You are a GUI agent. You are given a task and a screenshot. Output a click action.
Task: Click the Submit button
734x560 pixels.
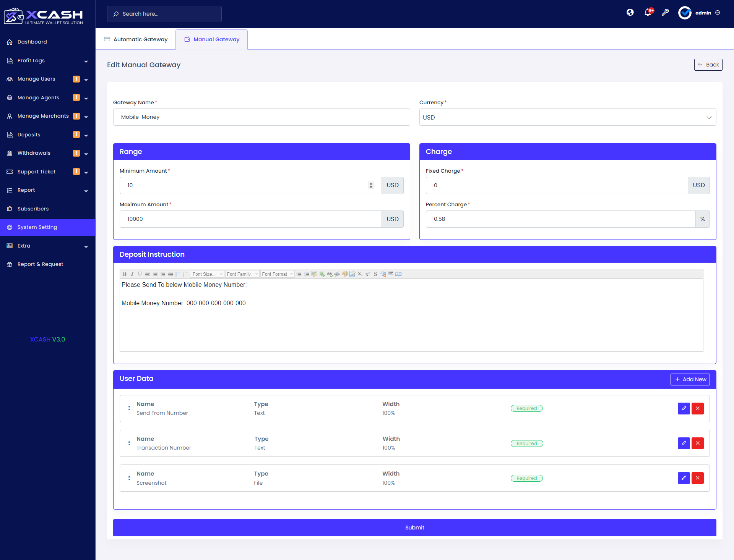pyautogui.click(x=414, y=528)
